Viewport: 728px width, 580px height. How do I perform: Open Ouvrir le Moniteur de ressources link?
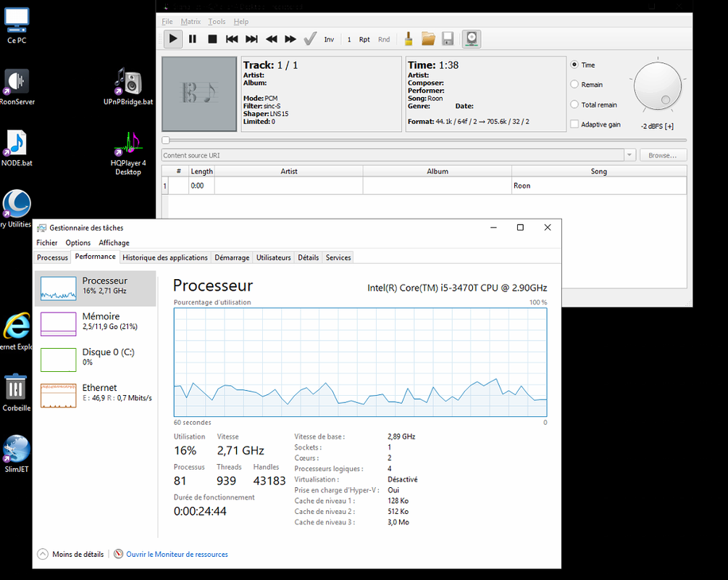pyautogui.click(x=177, y=554)
